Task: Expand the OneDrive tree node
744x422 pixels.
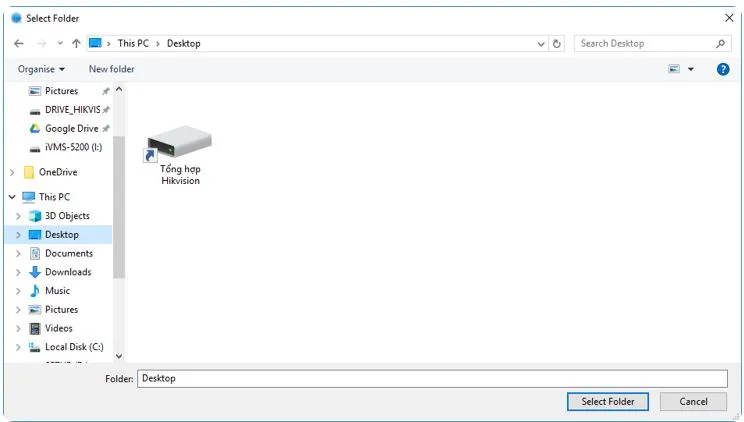Action: (x=12, y=172)
